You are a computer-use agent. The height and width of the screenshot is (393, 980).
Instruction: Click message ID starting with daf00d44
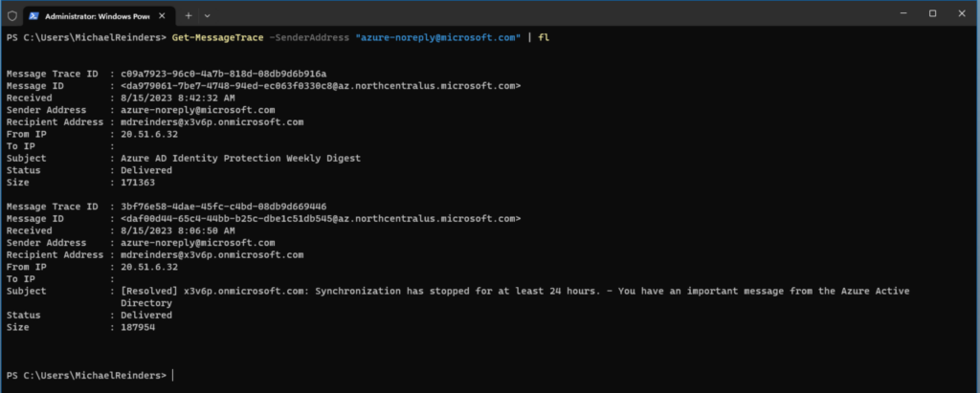(321, 219)
